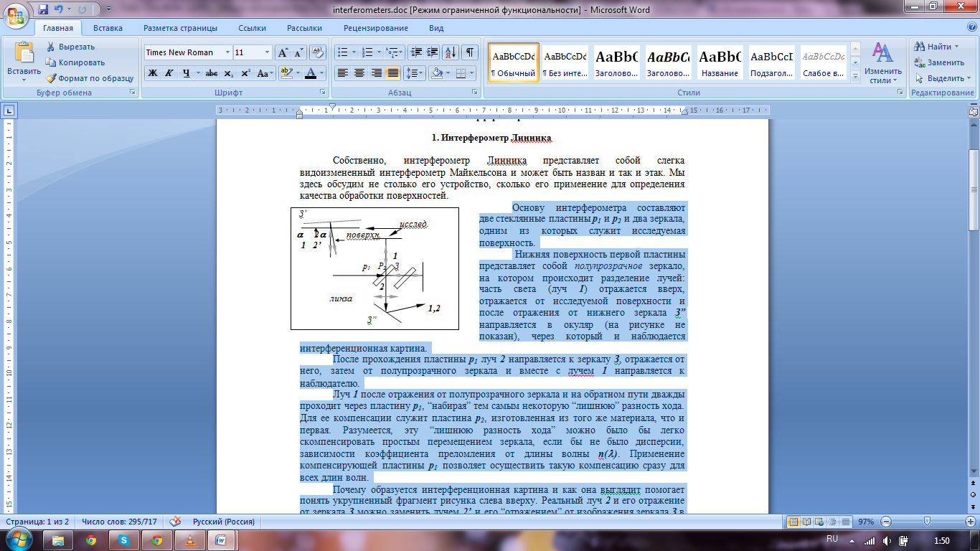The width and height of the screenshot is (980, 551).
Task: Align text to the left
Action: pyautogui.click(x=343, y=73)
